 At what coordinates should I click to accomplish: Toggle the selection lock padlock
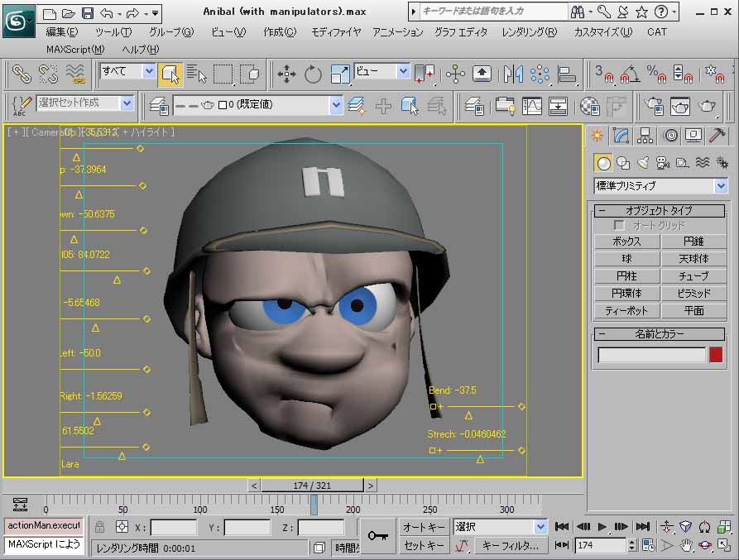[x=99, y=527]
